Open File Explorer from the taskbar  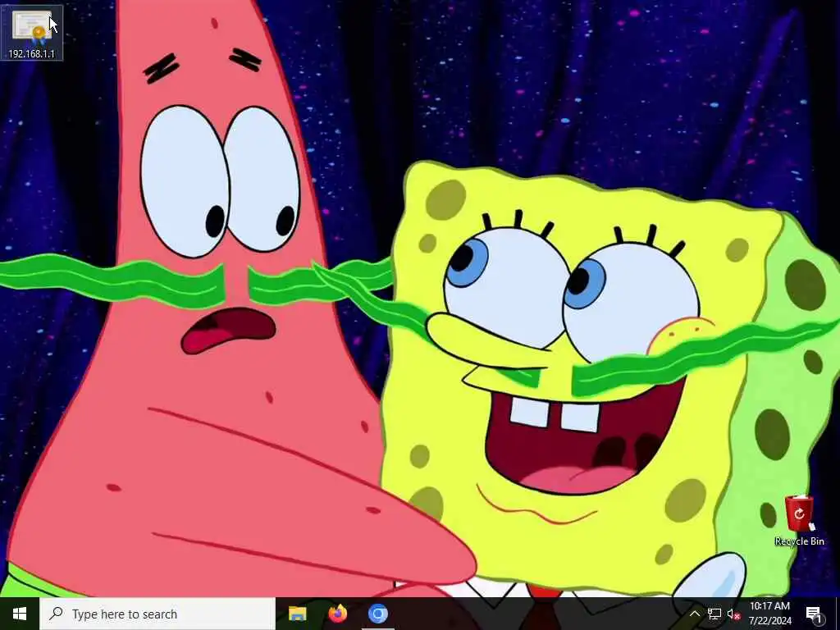(297, 614)
